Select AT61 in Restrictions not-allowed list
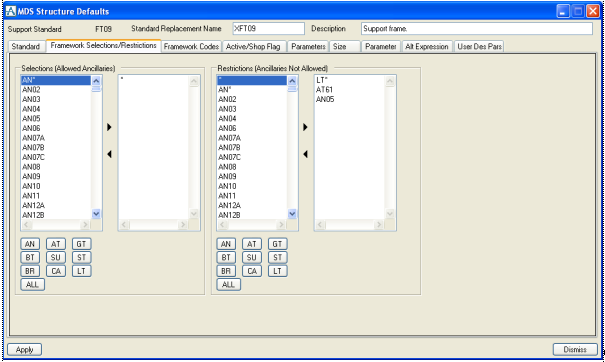This screenshot has width=605, height=362. pos(350,90)
